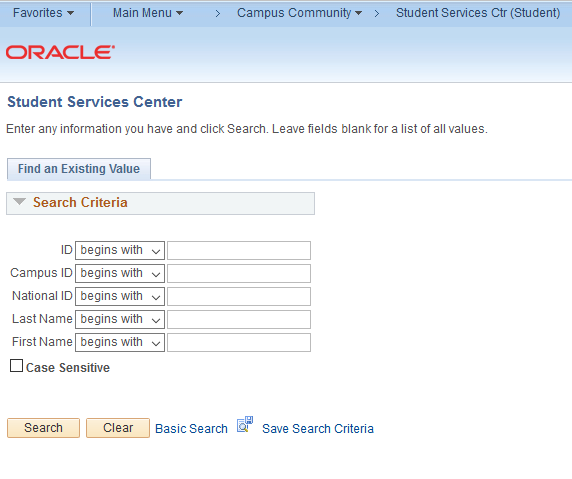Click the Save Search Criteria icon
Viewport: 572px width, 479px height.
[x=245, y=425]
